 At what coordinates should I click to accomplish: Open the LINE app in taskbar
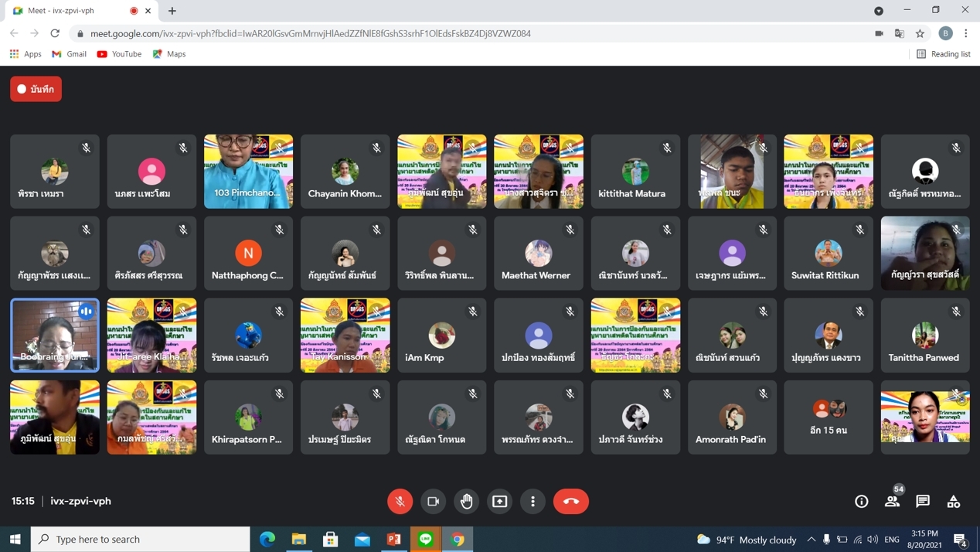tap(426, 539)
